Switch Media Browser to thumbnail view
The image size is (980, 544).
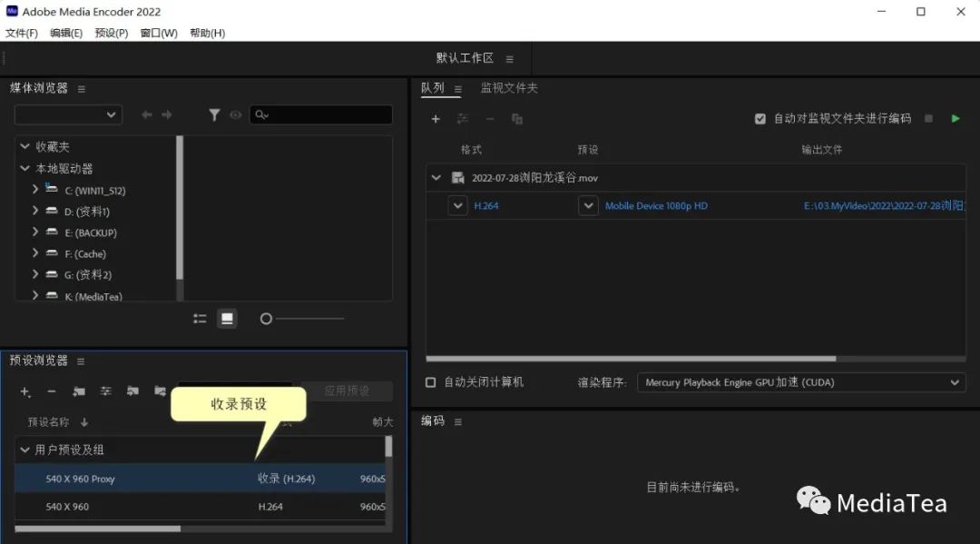pyautogui.click(x=227, y=319)
